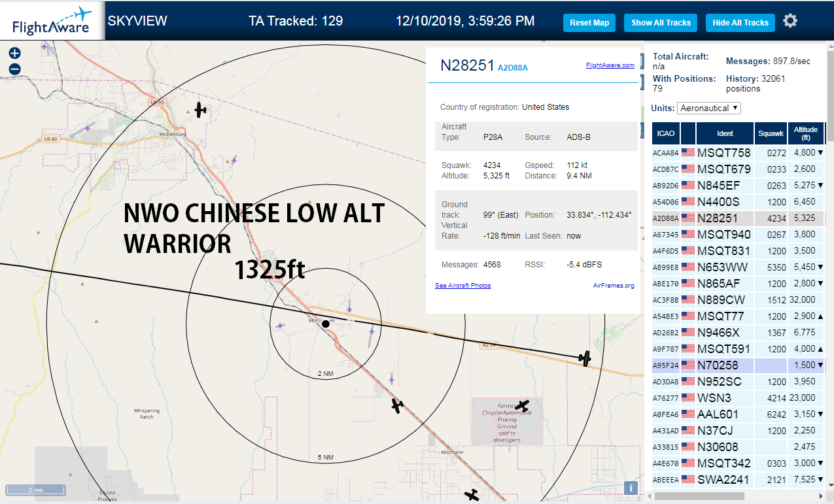Click the 2 nm map scale bar
The height and width of the screenshot is (504, 834).
tap(35, 490)
